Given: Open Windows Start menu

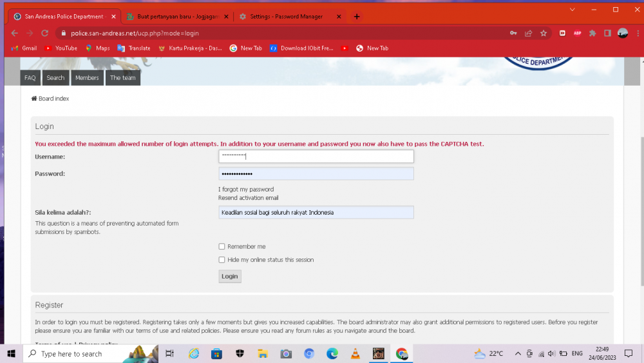Looking at the screenshot, I should 11,353.
